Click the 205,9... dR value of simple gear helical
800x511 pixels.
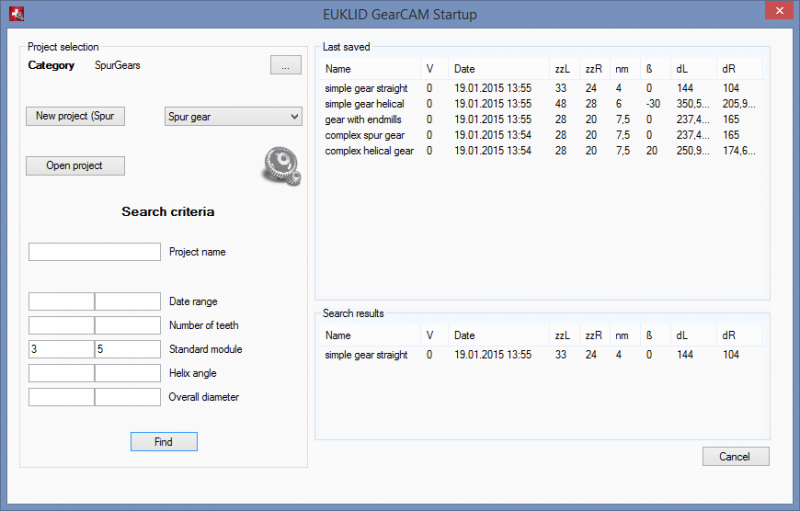[739, 104]
